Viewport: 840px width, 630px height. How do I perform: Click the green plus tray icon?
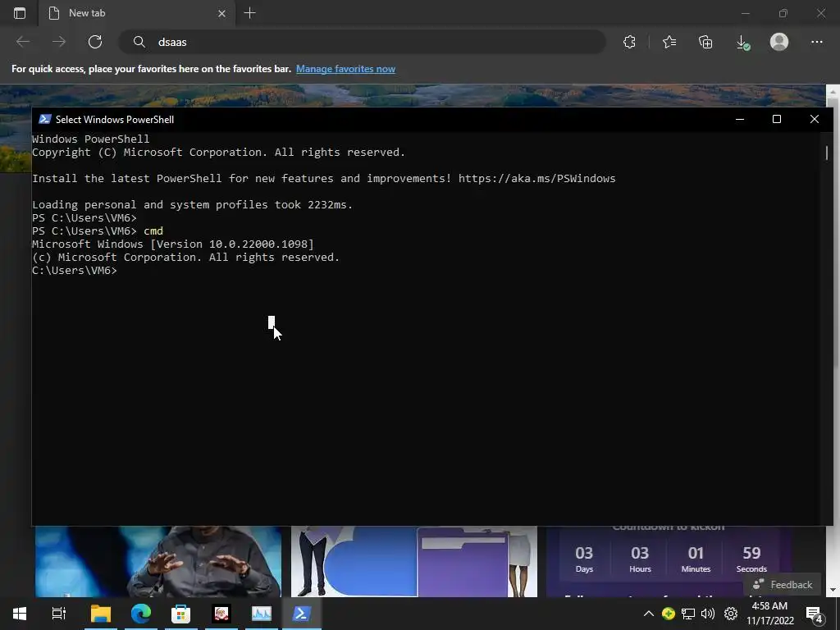(668, 614)
